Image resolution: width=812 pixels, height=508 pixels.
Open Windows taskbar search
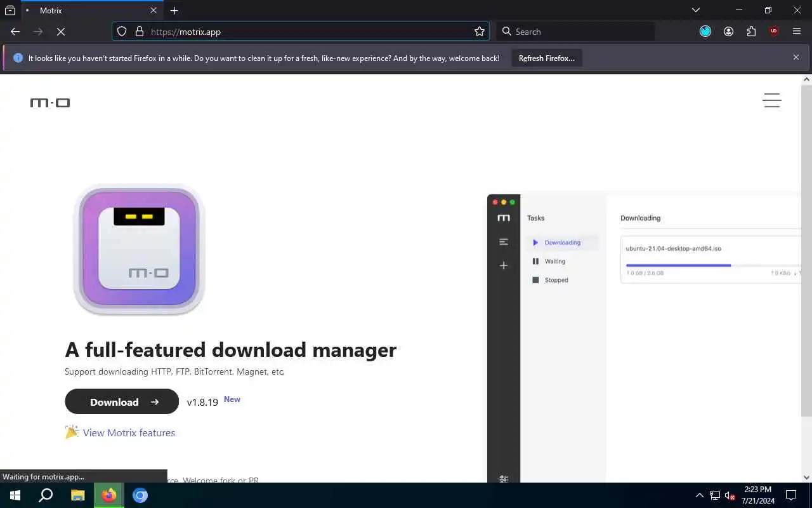pos(46,495)
